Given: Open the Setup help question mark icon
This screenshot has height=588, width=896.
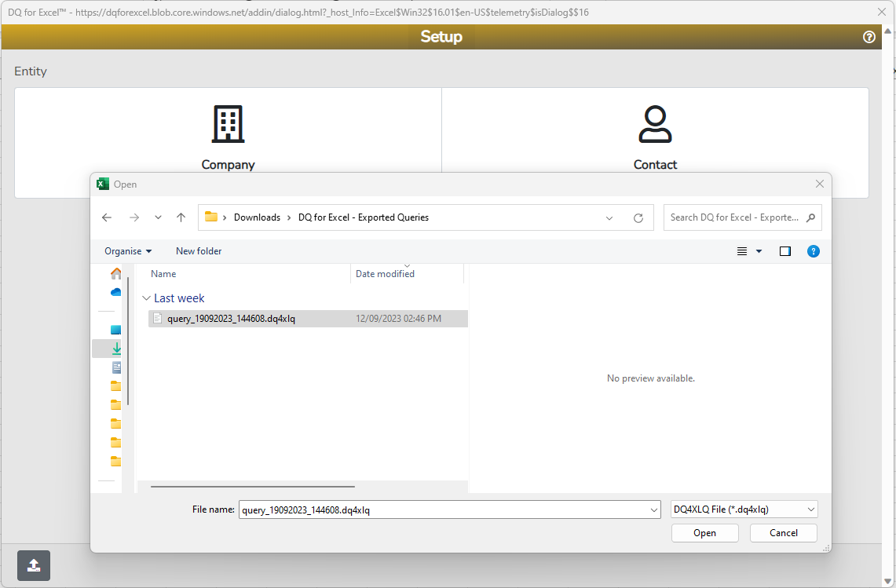Looking at the screenshot, I should point(869,37).
